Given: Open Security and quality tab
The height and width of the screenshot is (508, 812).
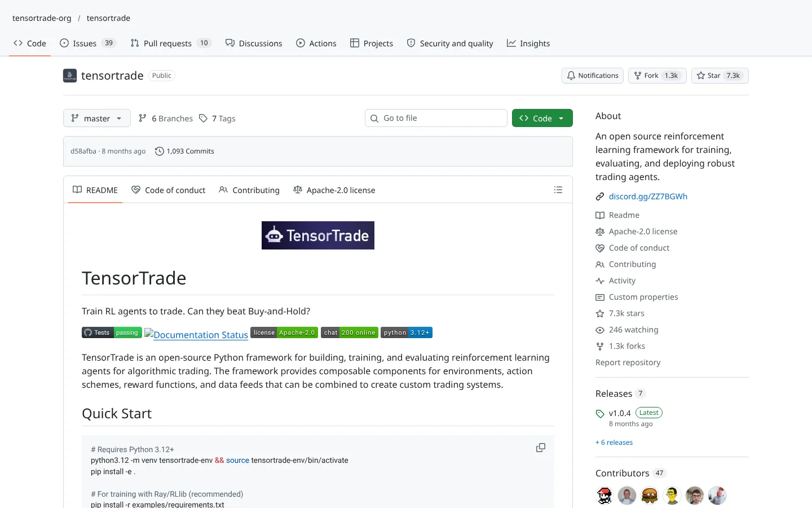Looking at the screenshot, I should (450, 43).
